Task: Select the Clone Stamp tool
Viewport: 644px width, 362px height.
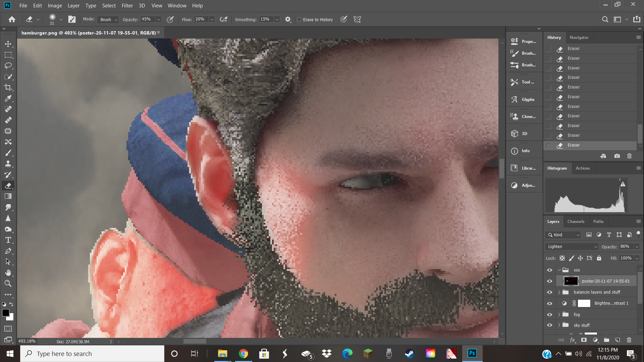Action: click(8, 164)
